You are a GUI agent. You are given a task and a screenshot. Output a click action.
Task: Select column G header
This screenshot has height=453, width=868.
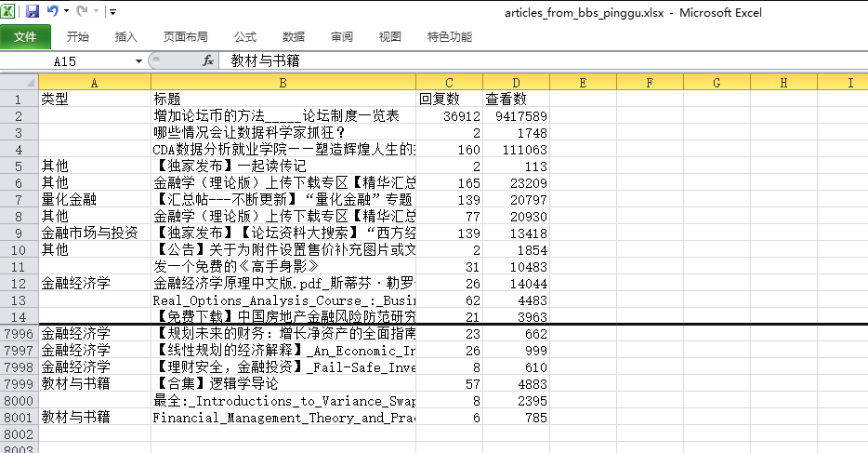717,83
